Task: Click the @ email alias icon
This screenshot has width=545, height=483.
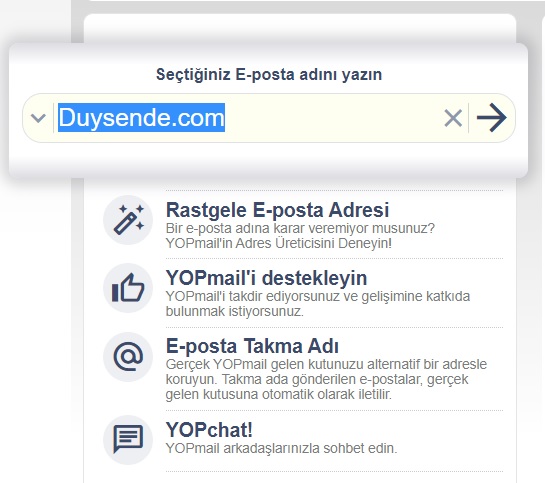Action: [x=128, y=357]
